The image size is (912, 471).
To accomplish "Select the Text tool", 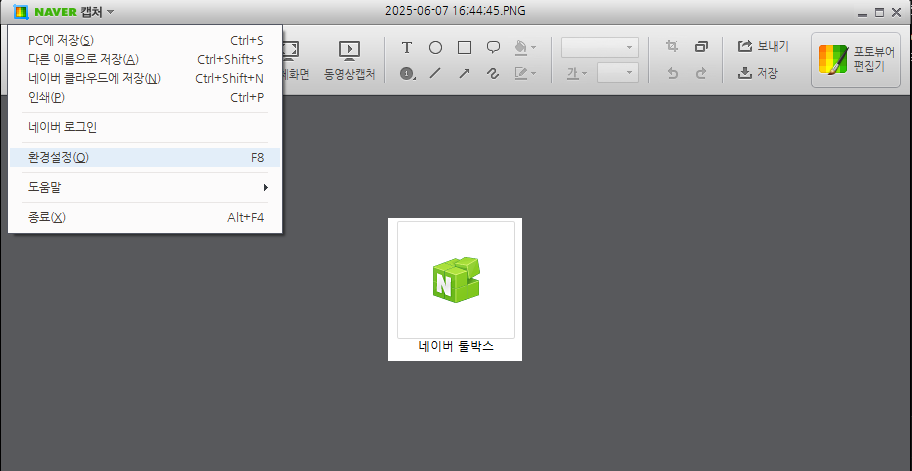I will [x=407, y=48].
